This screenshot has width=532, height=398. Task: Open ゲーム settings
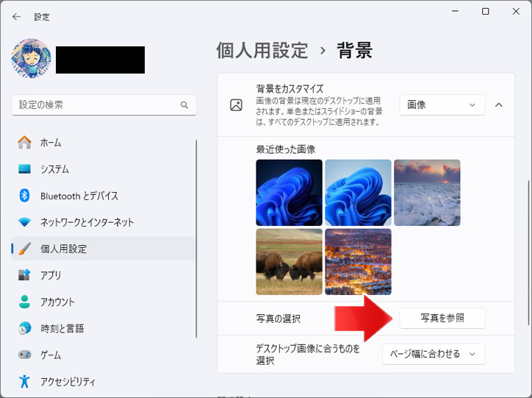104,355
